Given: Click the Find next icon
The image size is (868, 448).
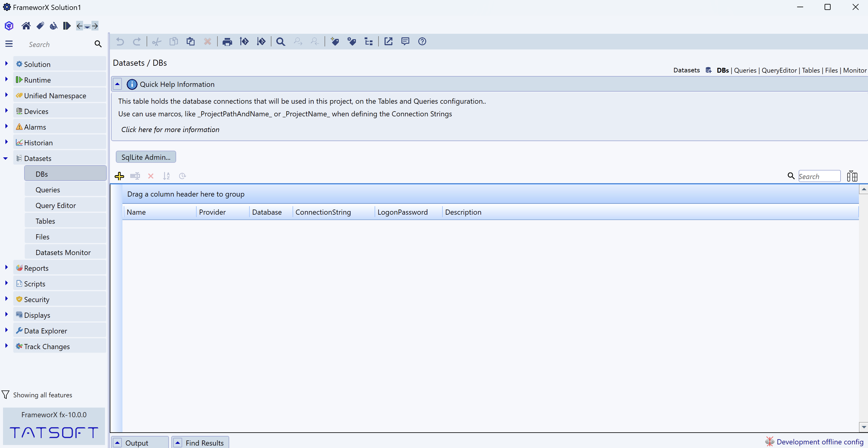Looking at the screenshot, I should (x=298, y=41).
